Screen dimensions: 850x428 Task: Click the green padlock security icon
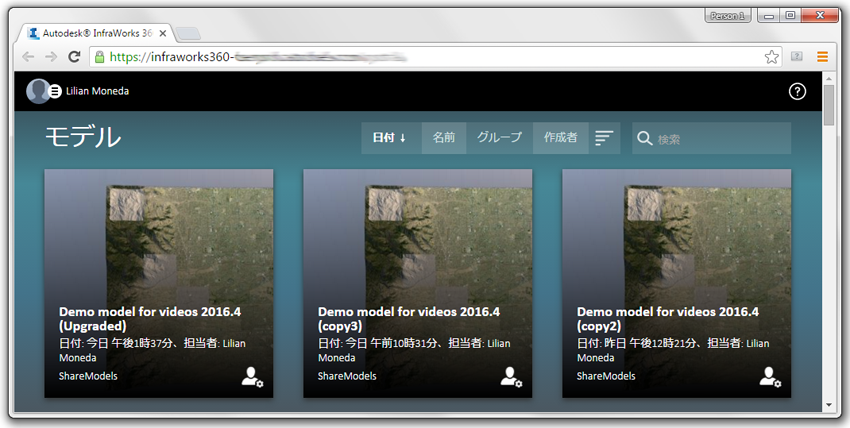[99, 57]
